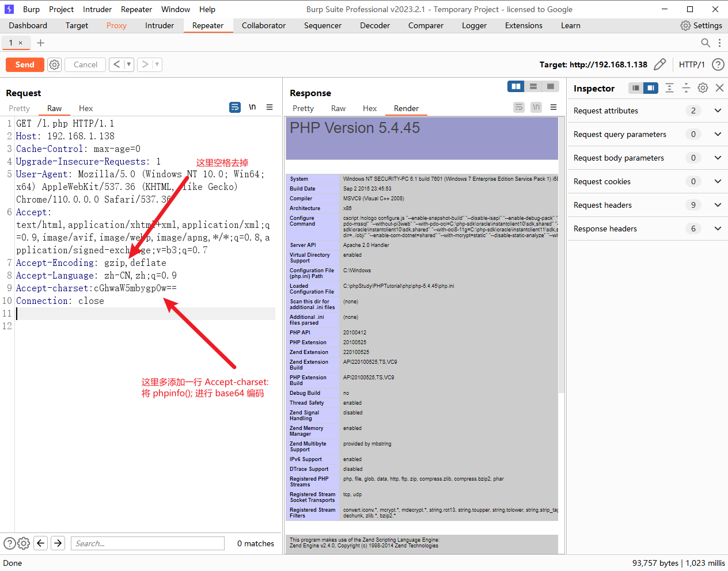Open search settings gear at bottom
Viewport: 728px width, 571px height.
pos(24,543)
